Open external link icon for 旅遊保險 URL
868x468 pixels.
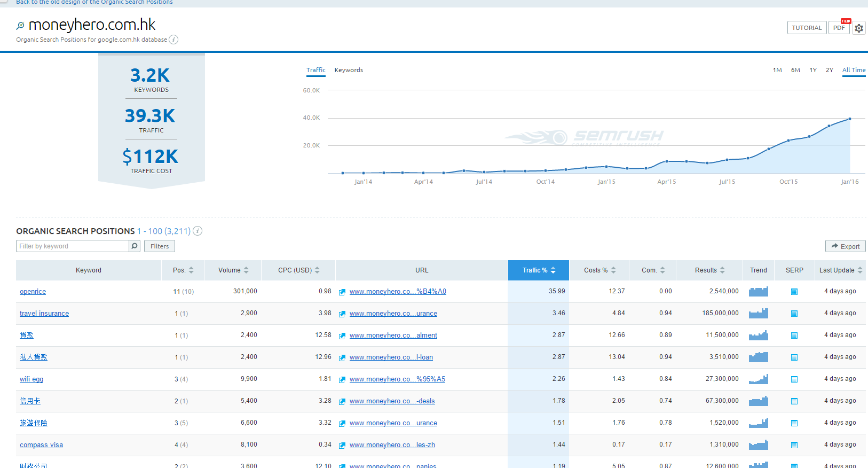(342, 423)
